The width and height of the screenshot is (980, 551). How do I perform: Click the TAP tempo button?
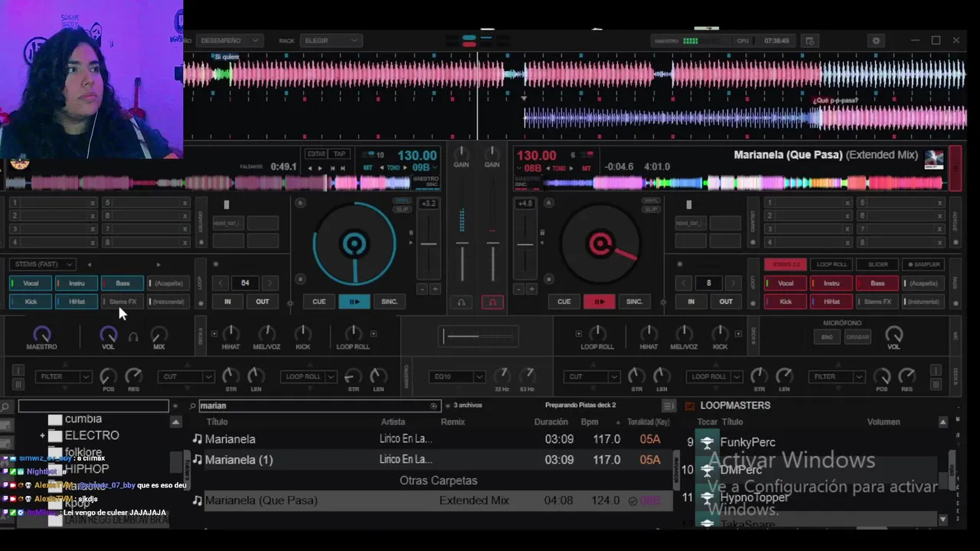coord(340,154)
